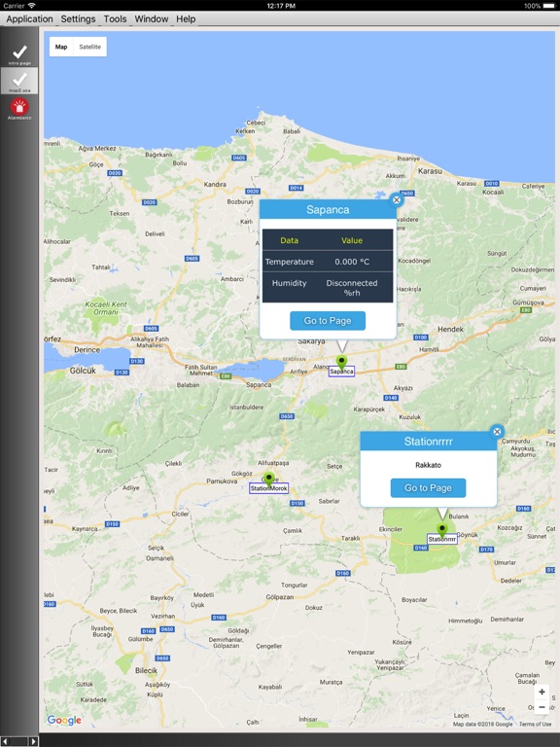
Task: Open the Tools menu
Action: (116, 19)
